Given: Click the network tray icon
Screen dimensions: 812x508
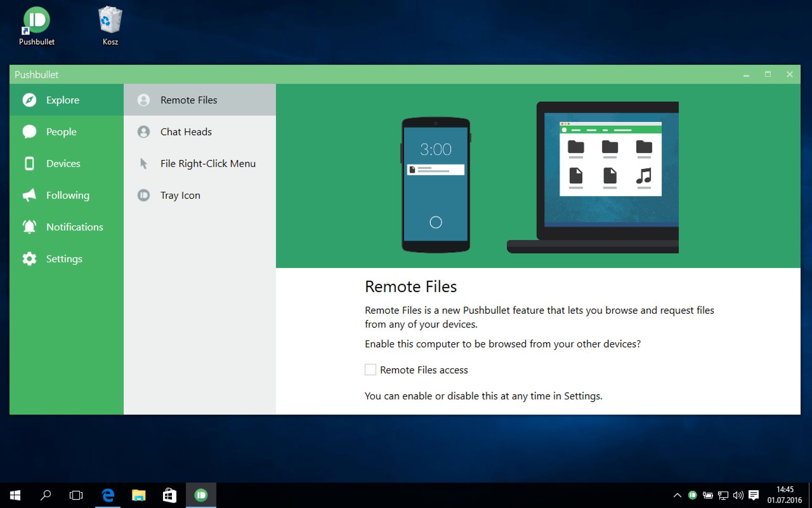Looking at the screenshot, I should point(723,495).
